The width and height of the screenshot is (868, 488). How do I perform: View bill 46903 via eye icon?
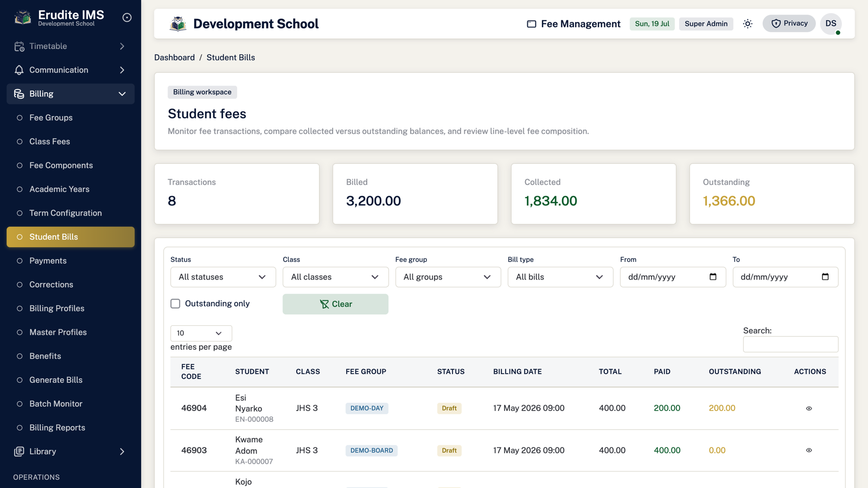tap(809, 450)
